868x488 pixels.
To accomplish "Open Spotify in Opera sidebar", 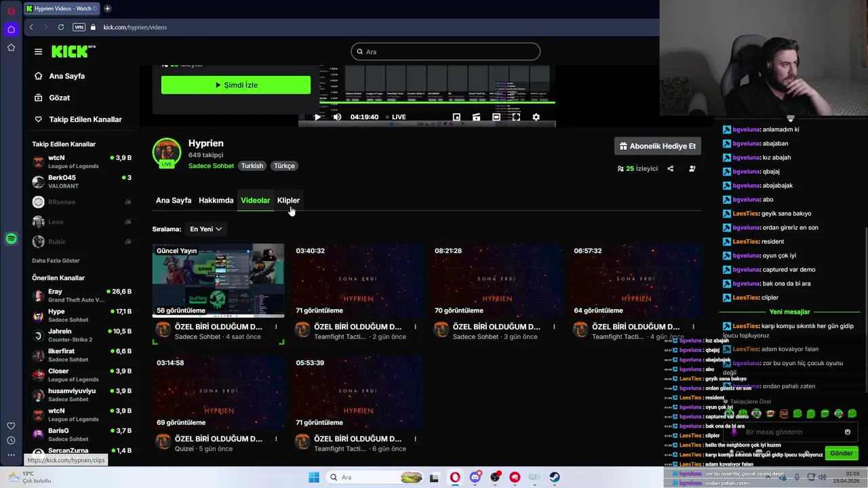I will coord(11,239).
